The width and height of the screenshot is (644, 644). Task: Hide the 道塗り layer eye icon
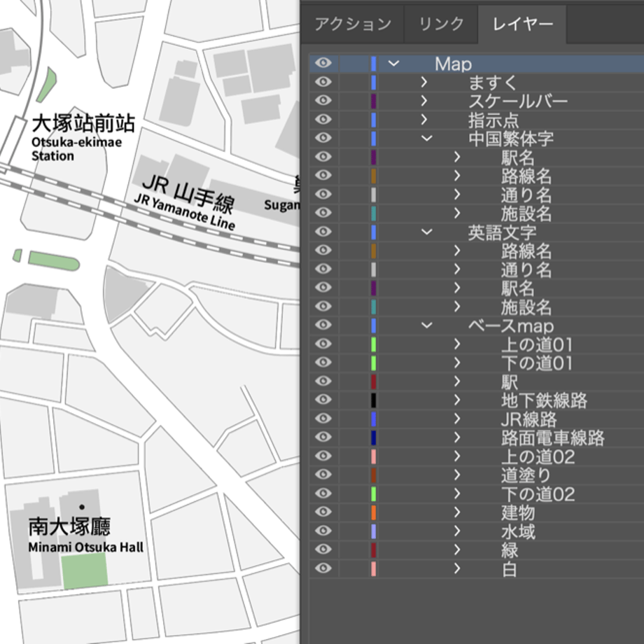click(323, 475)
